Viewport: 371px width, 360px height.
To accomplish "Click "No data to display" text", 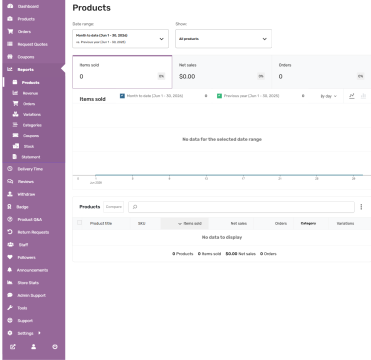I will [x=222, y=237].
